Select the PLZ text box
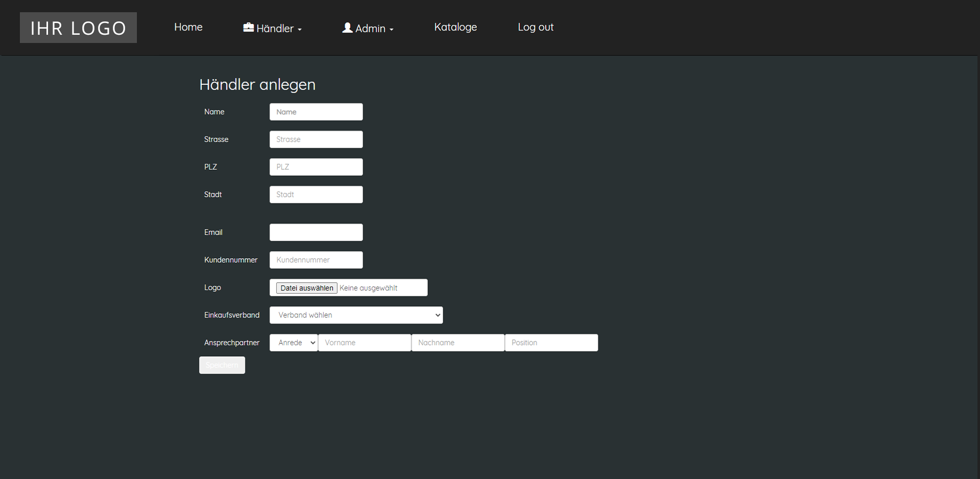 click(x=316, y=167)
